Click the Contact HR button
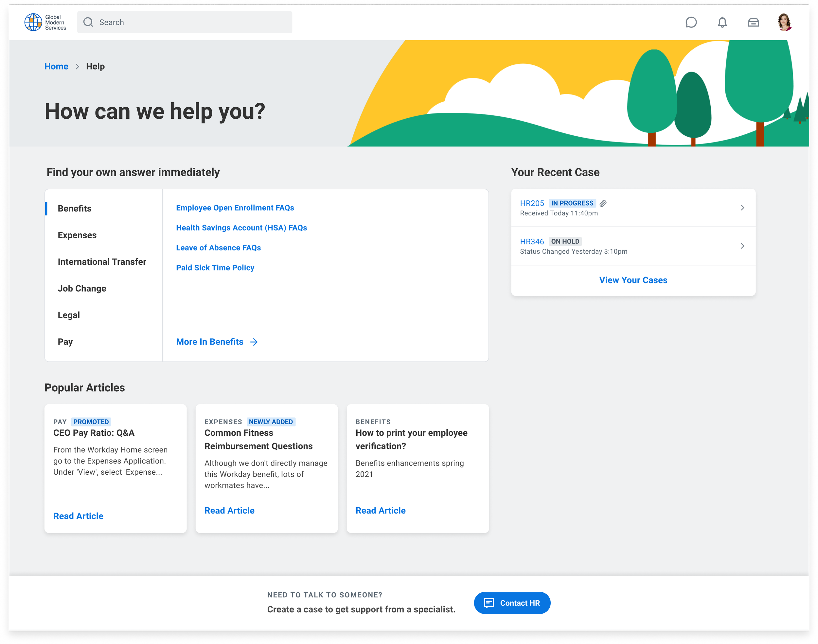818x644 pixels. pos(512,602)
